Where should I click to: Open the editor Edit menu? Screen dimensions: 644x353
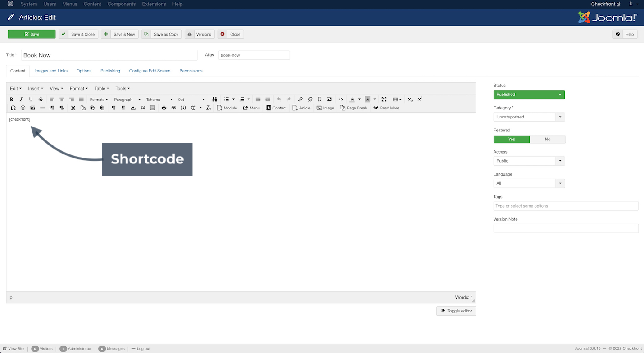[x=16, y=89]
